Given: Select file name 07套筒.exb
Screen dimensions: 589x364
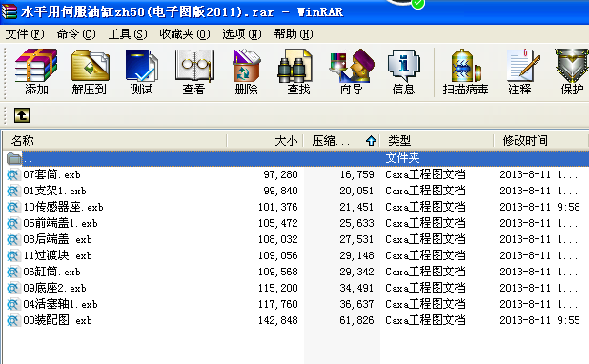Looking at the screenshot, I should pyautogui.click(x=51, y=174).
